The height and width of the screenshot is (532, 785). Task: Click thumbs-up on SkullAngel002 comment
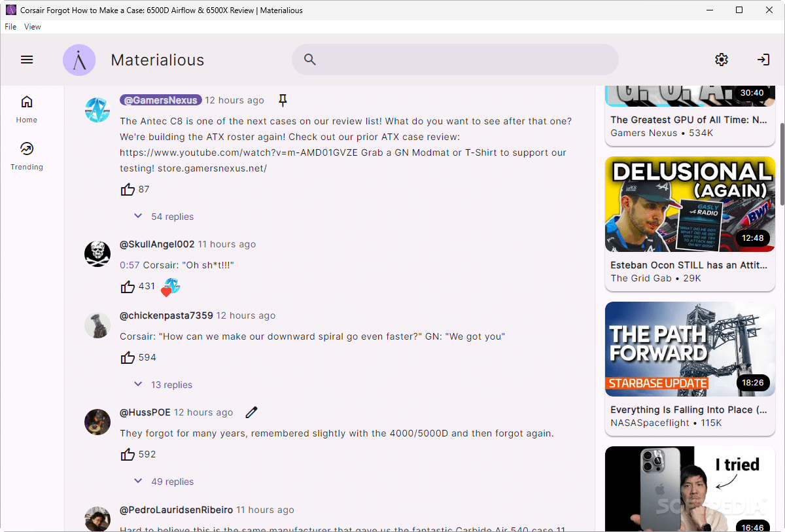[128, 286]
